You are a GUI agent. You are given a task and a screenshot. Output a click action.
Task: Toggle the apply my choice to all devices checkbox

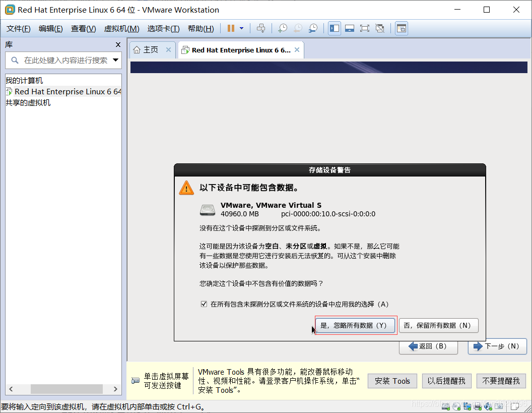[x=204, y=304]
